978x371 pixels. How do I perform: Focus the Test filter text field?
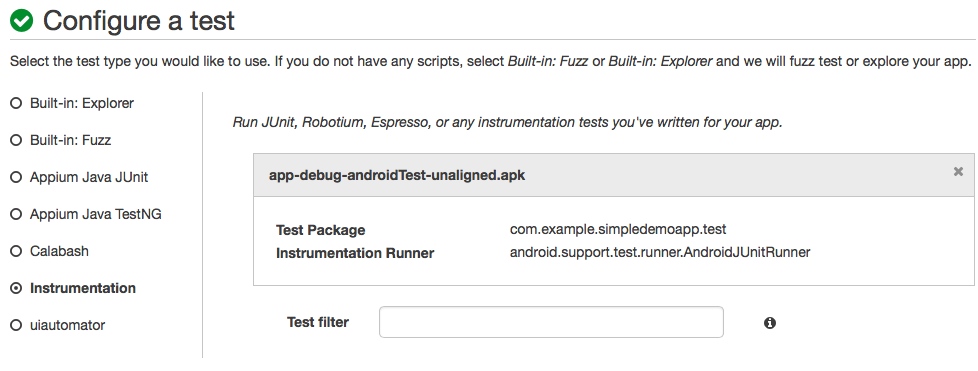[x=551, y=322]
